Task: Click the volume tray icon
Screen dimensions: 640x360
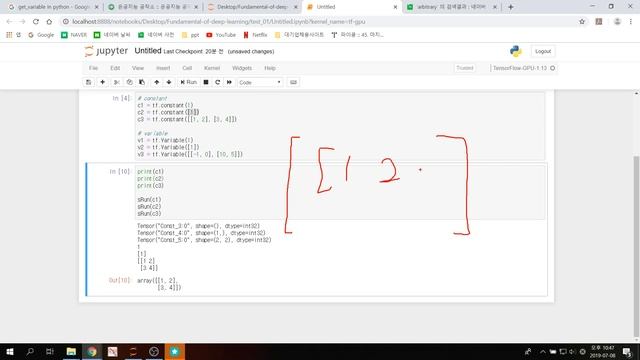Action: click(572, 351)
